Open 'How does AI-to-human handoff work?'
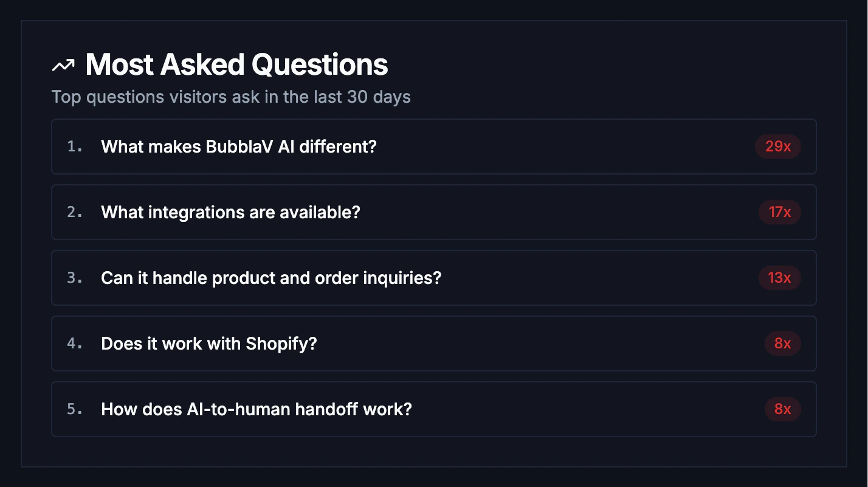 click(257, 409)
